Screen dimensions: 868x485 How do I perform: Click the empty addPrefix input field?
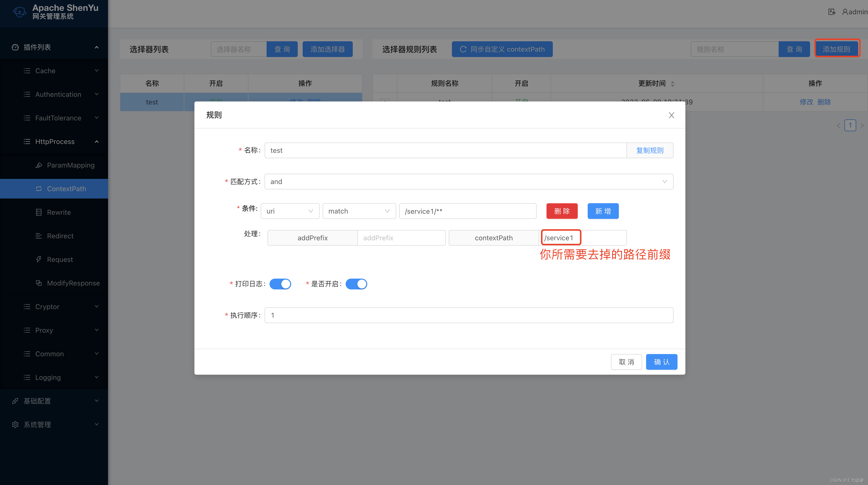(401, 238)
